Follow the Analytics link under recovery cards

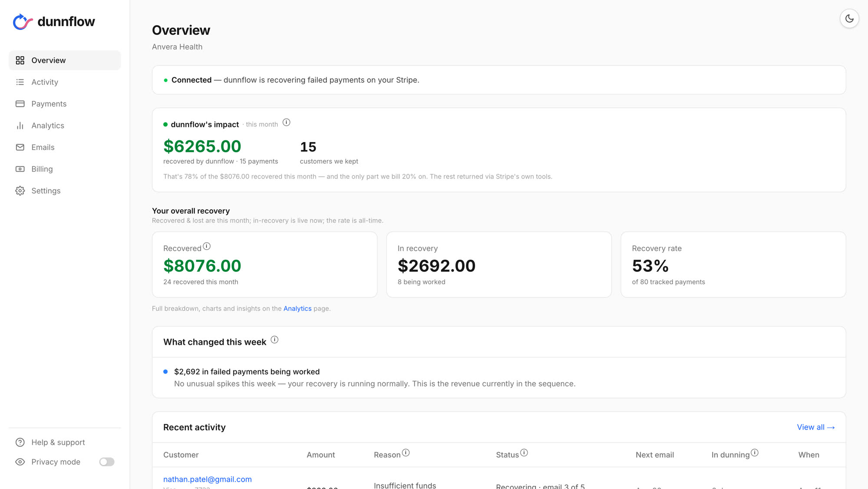[297, 308]
